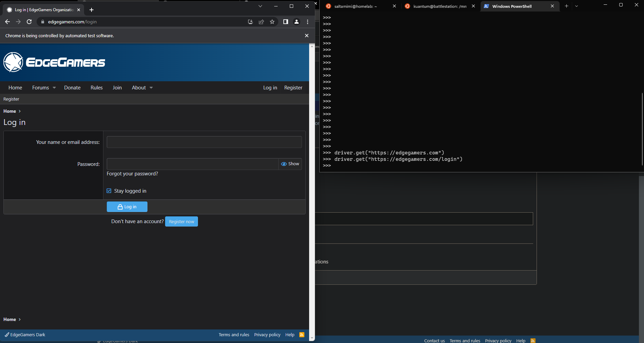The image size is (644, 343).
Task: Open the RSS feed icon in Chrome footer
Action: point(302,335)
